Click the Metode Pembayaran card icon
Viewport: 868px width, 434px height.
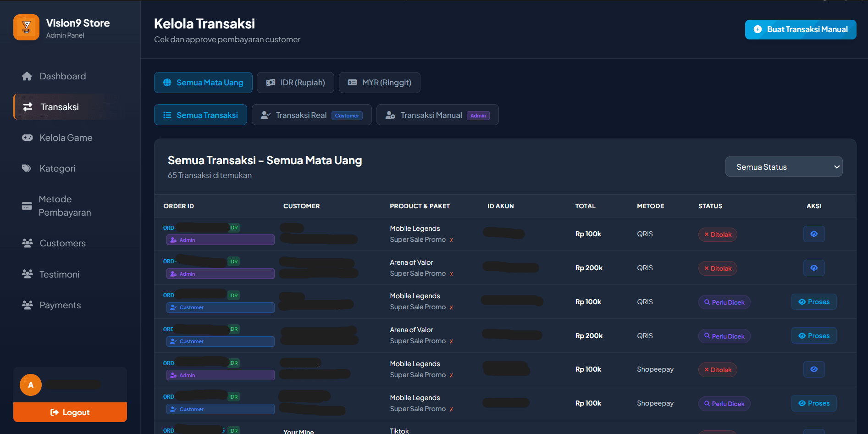point(27,206)
